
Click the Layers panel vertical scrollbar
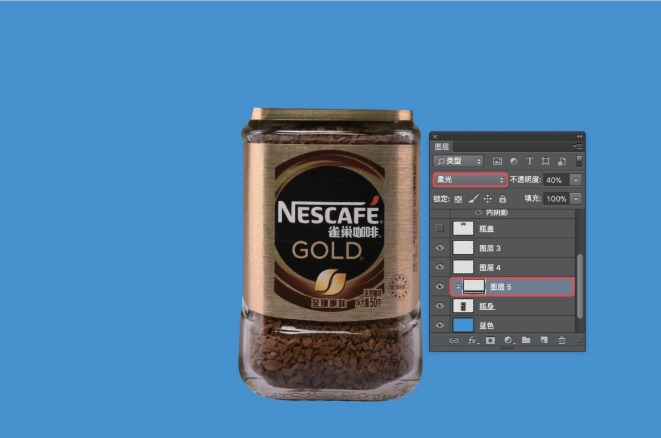[580, 286]
